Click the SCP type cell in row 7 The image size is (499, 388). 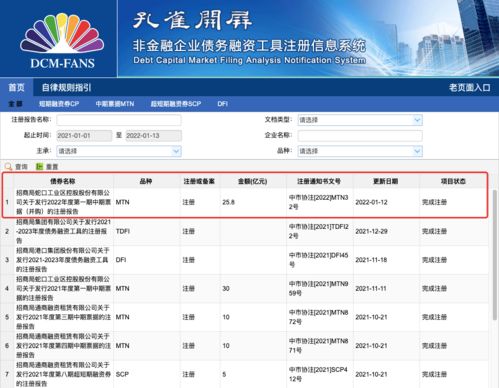click(x=122, y=374)
